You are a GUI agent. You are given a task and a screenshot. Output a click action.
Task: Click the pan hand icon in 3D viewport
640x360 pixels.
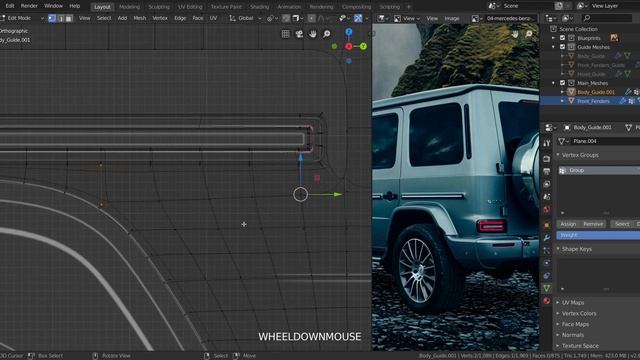[313, 34]
